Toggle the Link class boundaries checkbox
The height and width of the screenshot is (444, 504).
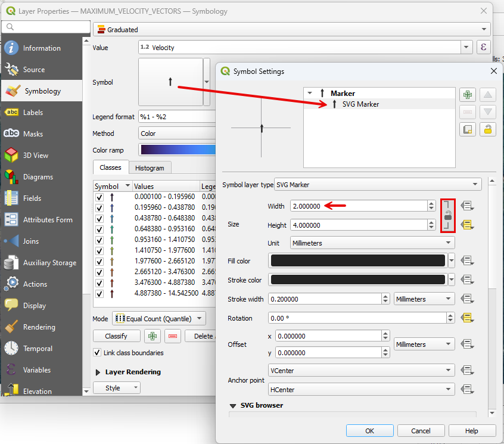tap(98, 353)
